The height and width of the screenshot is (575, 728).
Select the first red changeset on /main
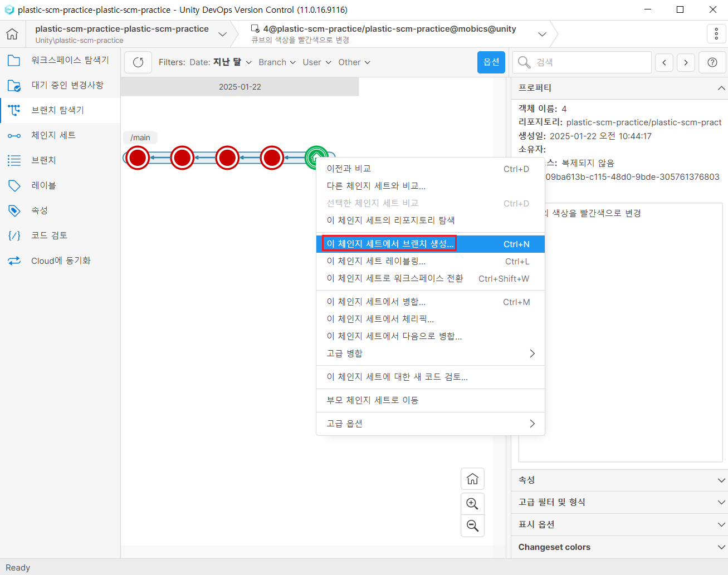point(138,158)
